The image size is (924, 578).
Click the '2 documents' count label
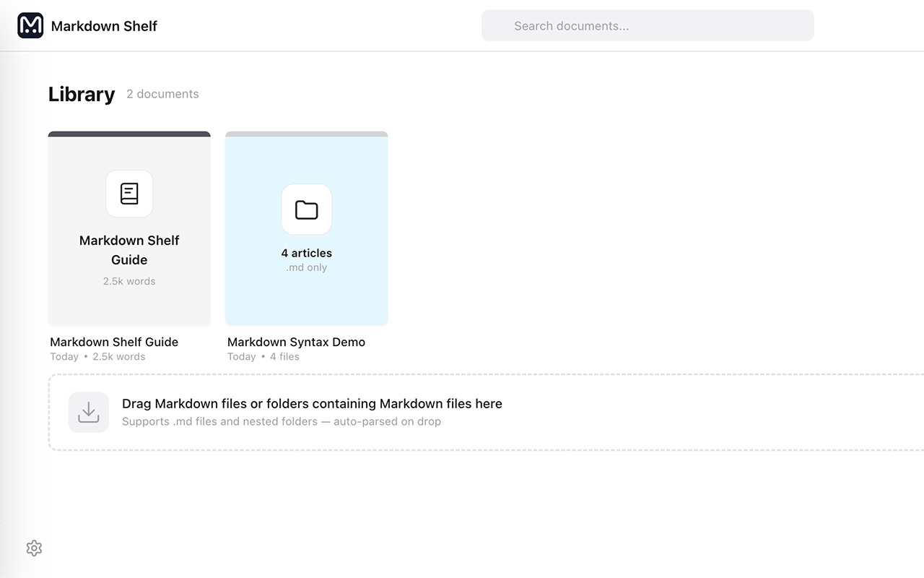point(162,94)
